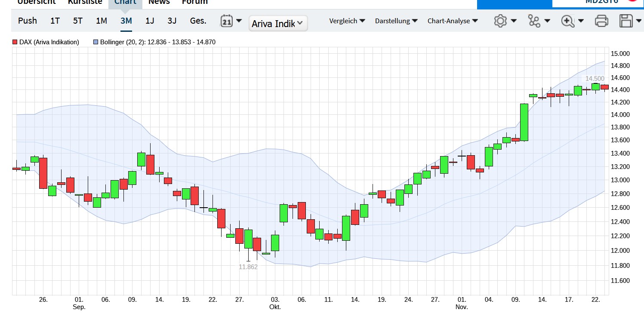The height and width of the screenshot is (316, 644).
Task: Go to the News tab
Action: click(159, 2)
